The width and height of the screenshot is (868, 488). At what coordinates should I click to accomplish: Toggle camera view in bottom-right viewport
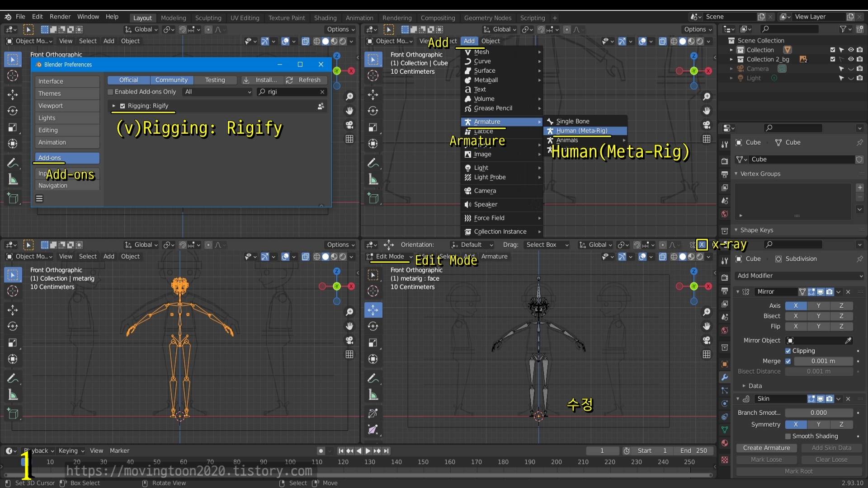(707, 340)
